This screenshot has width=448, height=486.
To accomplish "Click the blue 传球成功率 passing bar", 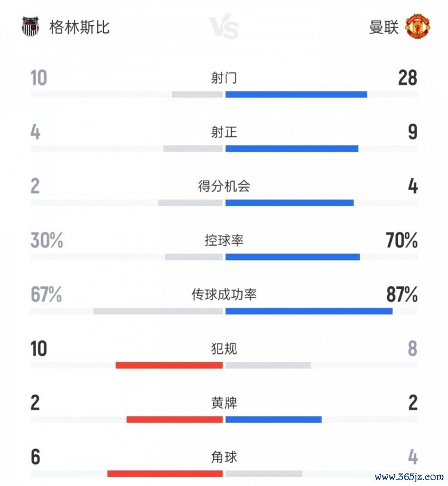I will (309, 311).
